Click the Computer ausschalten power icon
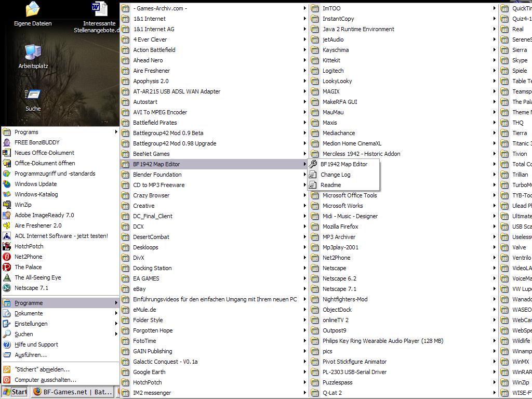The height and width of the screenshot is (399, 532). 7,380
